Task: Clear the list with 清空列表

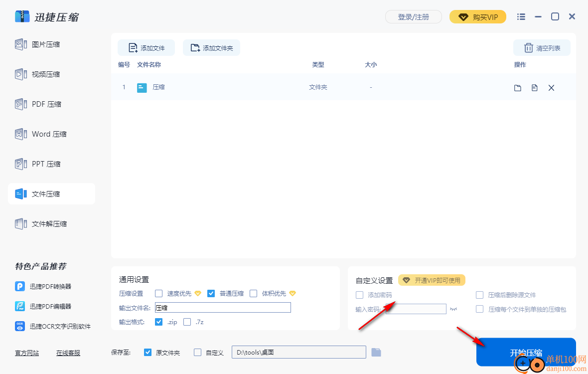Action: point(542,48)
